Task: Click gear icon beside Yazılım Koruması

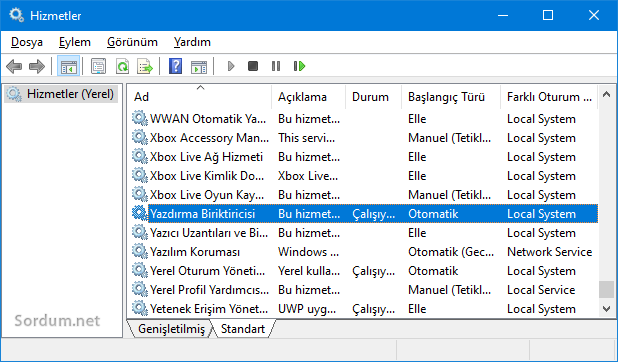Action: [x=140, y=251]
